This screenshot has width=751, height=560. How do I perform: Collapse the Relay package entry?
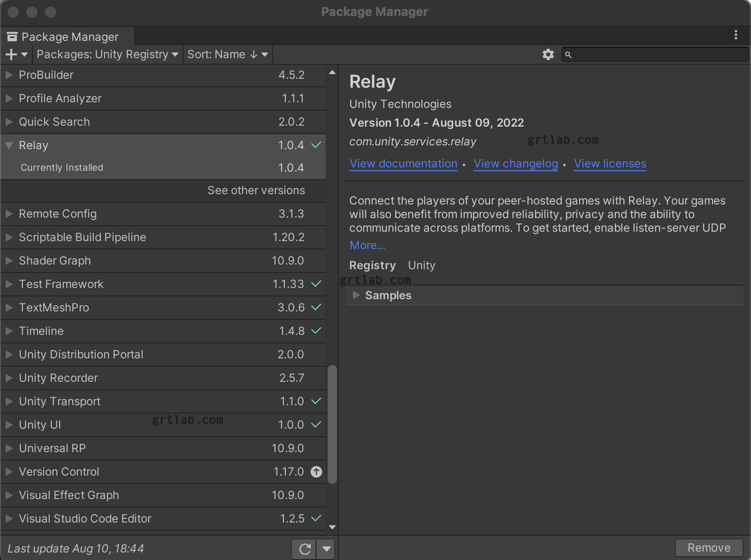point(8,145)
